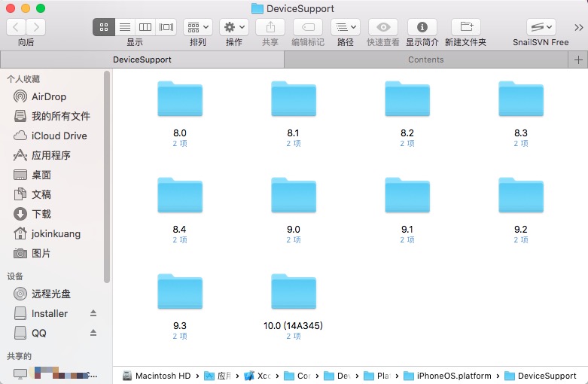Click 应用 folder in the path bar
This screenshot has width=588, height=384.
click(x=218, y=376)
